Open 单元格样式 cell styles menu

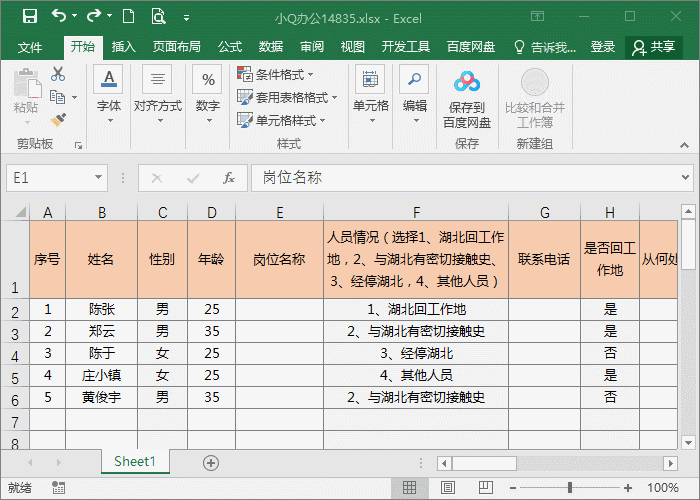click(x=281, y=121)
